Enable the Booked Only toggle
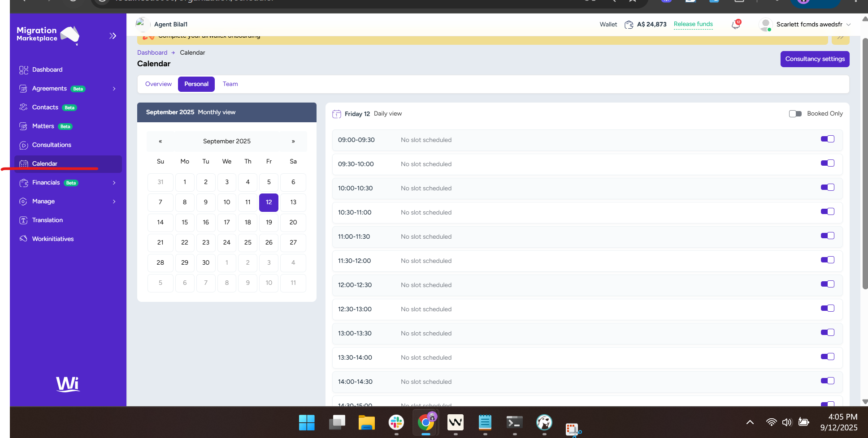 point(795,114)
